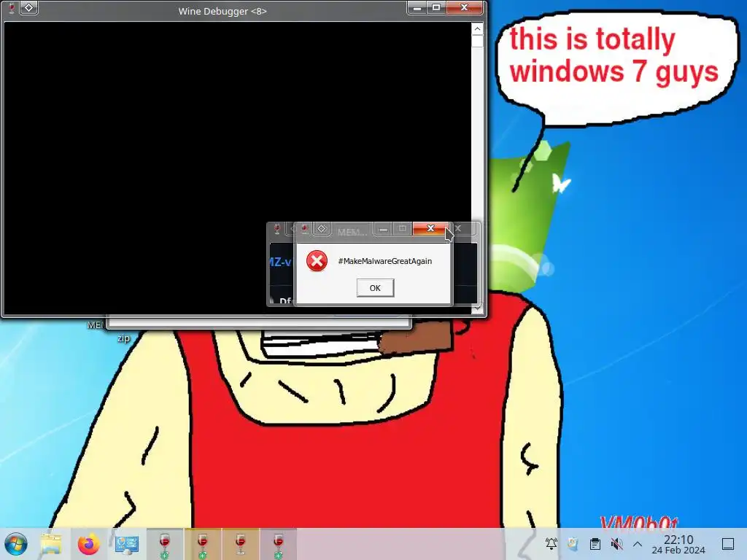The height and width of the screenshot is (560, 747).
Task: Click the muted volume speaker icon
Action: (616, 543)
